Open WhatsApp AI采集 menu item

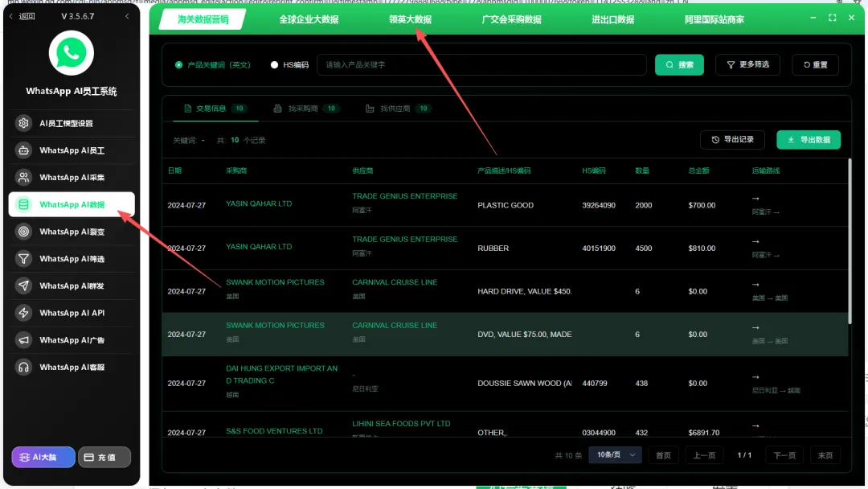(x=72, y=177)
